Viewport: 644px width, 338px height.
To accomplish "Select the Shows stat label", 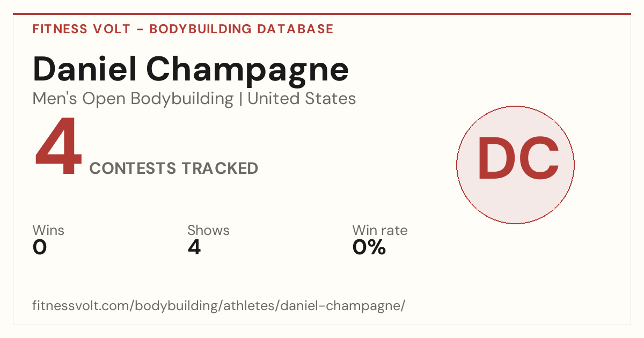I will [208, 231].
